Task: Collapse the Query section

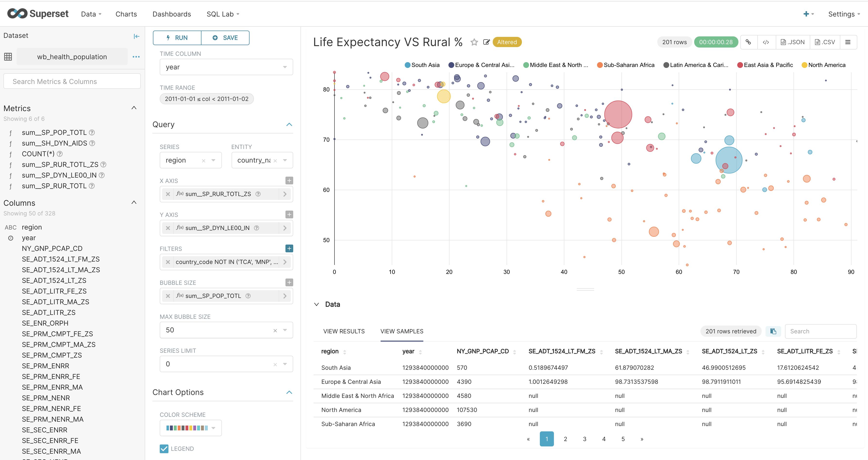Action: (289, 124)
